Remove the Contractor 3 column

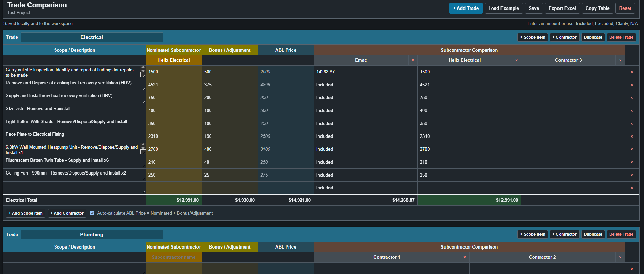(x=620, y=60)
